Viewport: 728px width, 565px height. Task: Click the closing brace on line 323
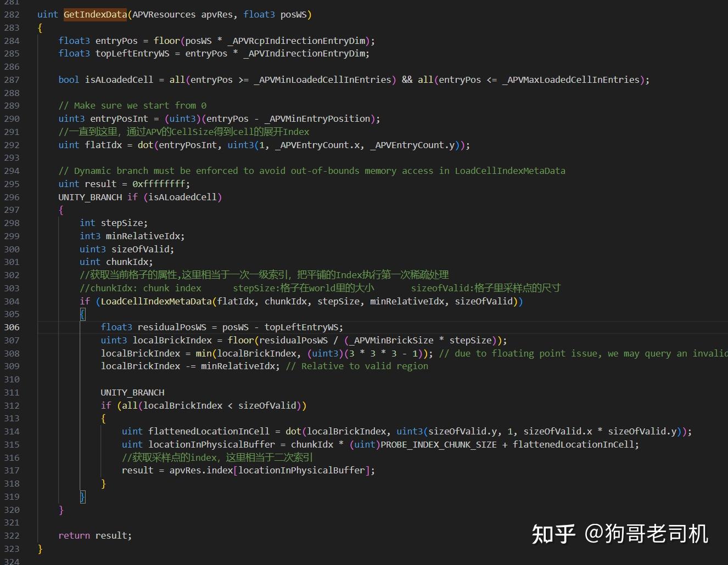(40, 549)
